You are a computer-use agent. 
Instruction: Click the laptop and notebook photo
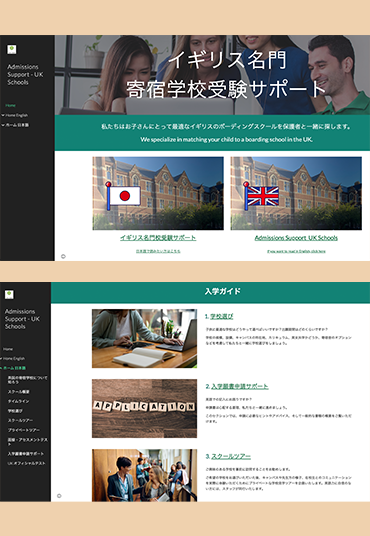144,338
